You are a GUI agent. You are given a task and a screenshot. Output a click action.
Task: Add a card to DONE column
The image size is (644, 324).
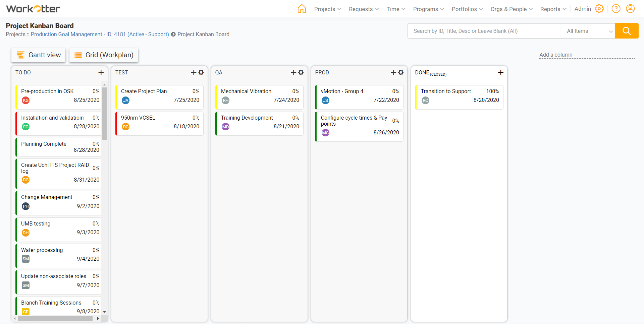tap(500, 72)
